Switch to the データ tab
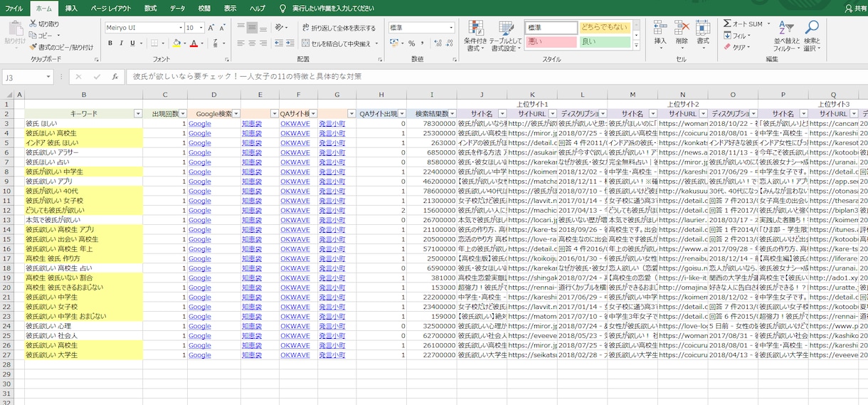Viewport: 868px width, 405px height. [x=177, y=8]
